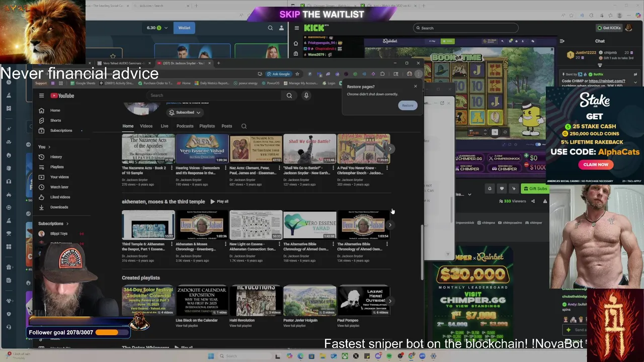Bookmark page with Chrome star icon
Screen dimensions: 644x362
(x=297, y=74)
